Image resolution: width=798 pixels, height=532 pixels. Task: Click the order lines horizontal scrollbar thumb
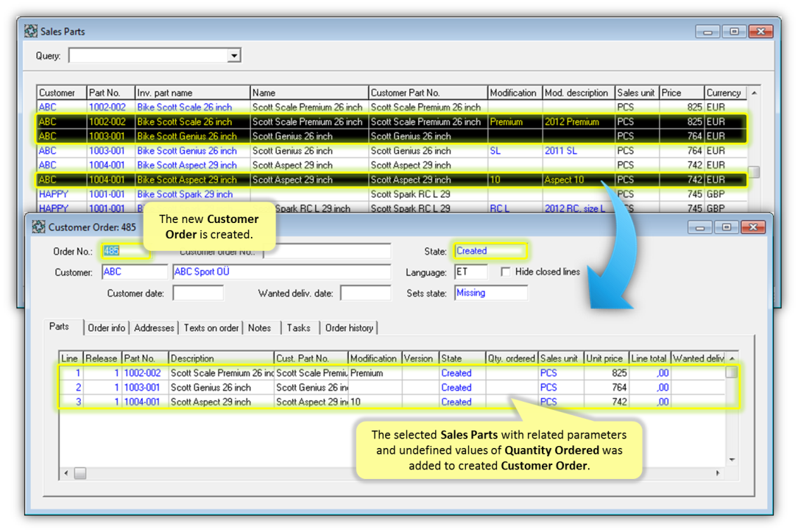(80, 474)
